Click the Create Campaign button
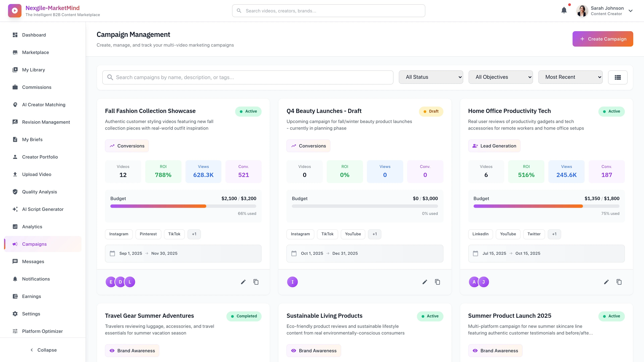The height and width of the screenshot is (362, 644). coord(603,39)
